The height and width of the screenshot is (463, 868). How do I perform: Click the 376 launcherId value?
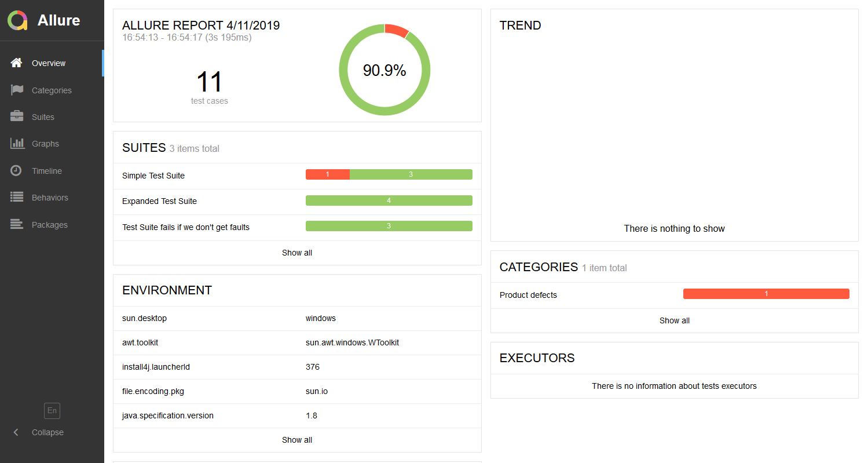coord(313,367)
